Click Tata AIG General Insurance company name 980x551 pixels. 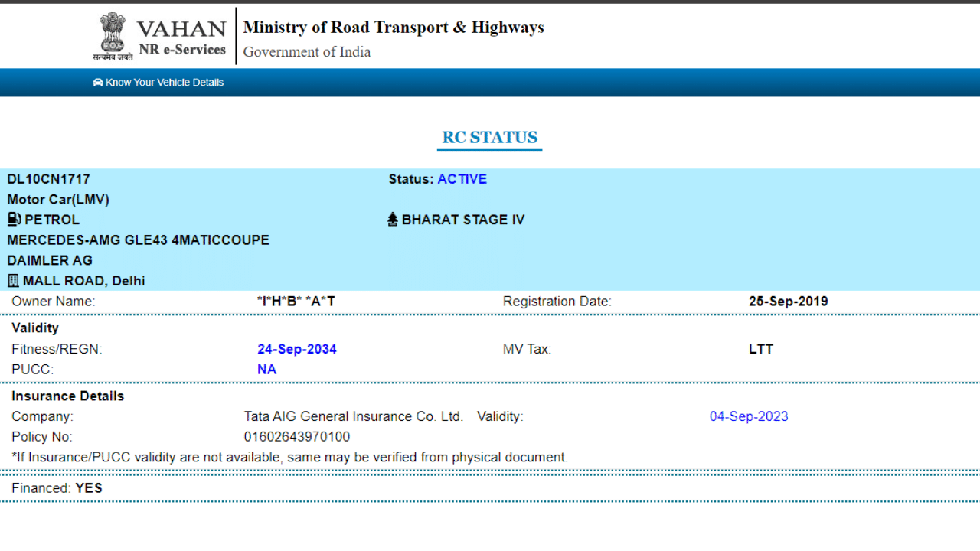click(x=353, y=417)
